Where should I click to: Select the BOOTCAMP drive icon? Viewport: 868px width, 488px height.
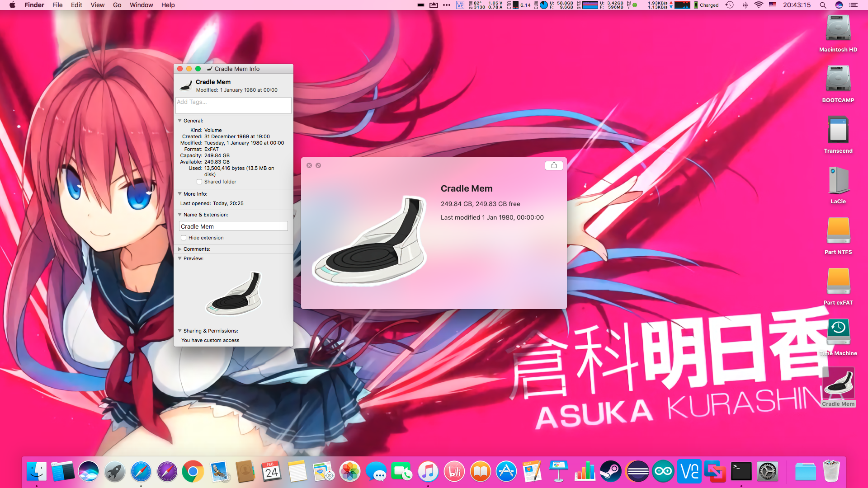coord(838,79)
